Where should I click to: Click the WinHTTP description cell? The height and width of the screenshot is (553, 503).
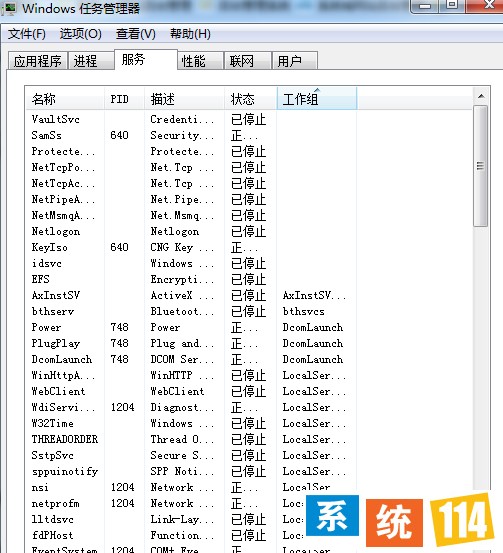click(182, 375)
